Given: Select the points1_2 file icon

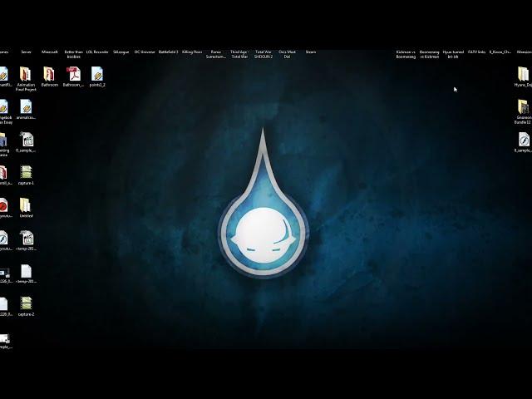Looking at the screenshot, I should [x=97, y=75].
